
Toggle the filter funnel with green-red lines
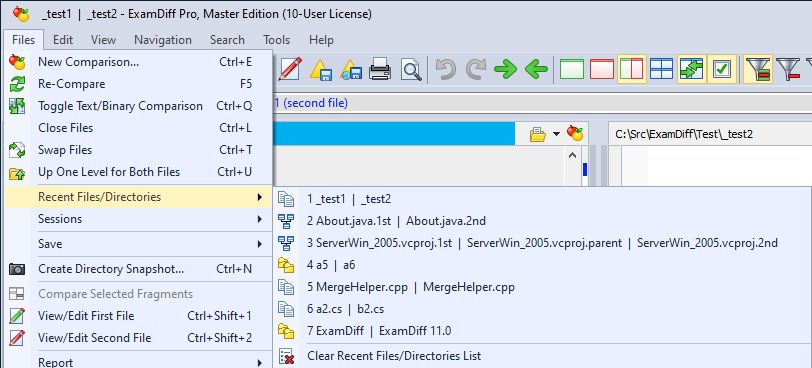click(758, 69)
